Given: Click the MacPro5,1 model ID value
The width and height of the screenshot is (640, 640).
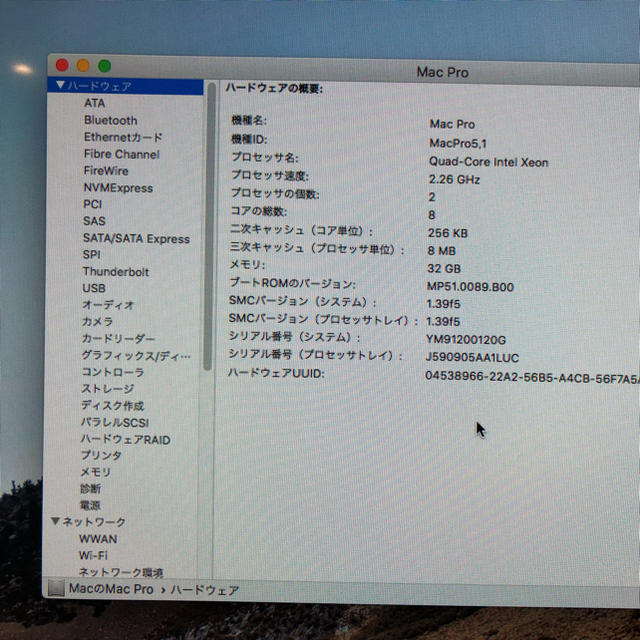Looking at the screenshot, I should (458, 143).
